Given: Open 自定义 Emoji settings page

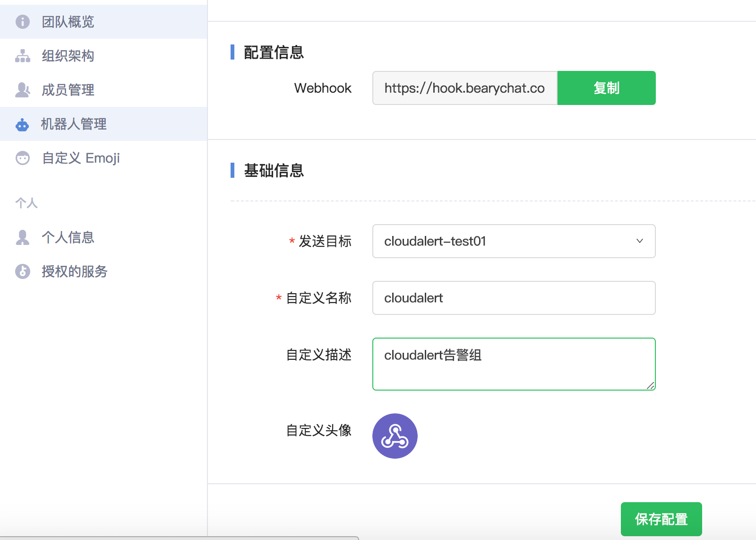Looking at the screenshot, I should pos(81,158).
